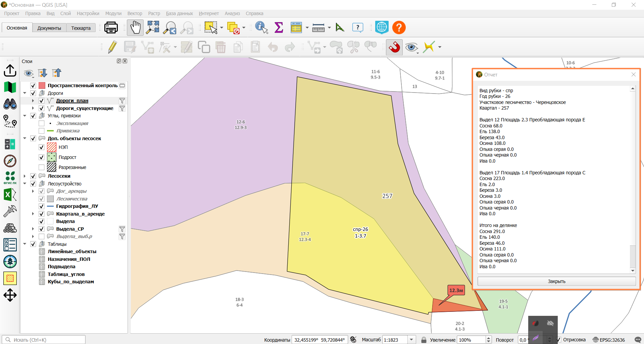The width and height of the screenshot is (644, 344).
Task: Uncheck the НЭП layer checkbox
Action: coord(42,147)
